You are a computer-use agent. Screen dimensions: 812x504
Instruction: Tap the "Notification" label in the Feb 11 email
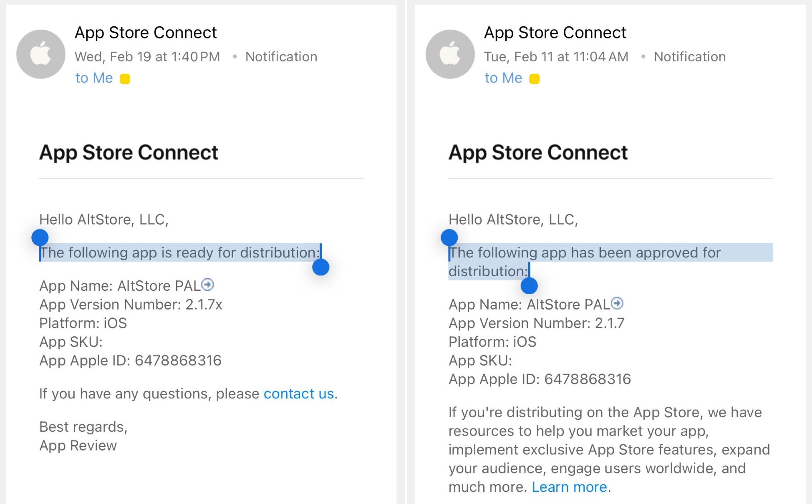pos(690,57)
